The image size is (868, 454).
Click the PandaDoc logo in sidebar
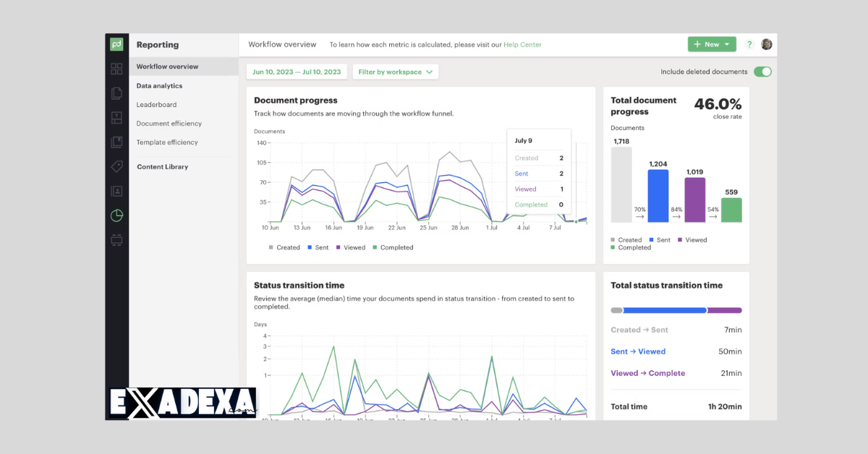coord(116,45)
